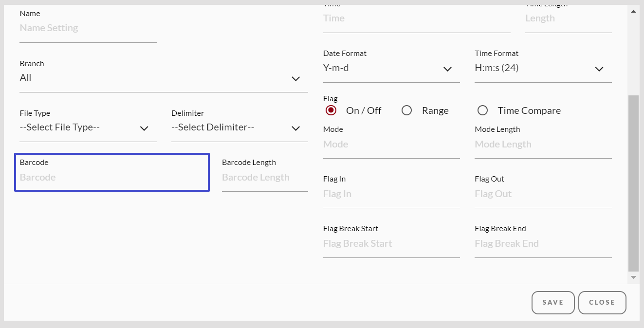Open the Branch dropdown showing All
Image resolution: width=644 pixels, height=328 pixels.
pyautogui.click(x=164, y=78)
